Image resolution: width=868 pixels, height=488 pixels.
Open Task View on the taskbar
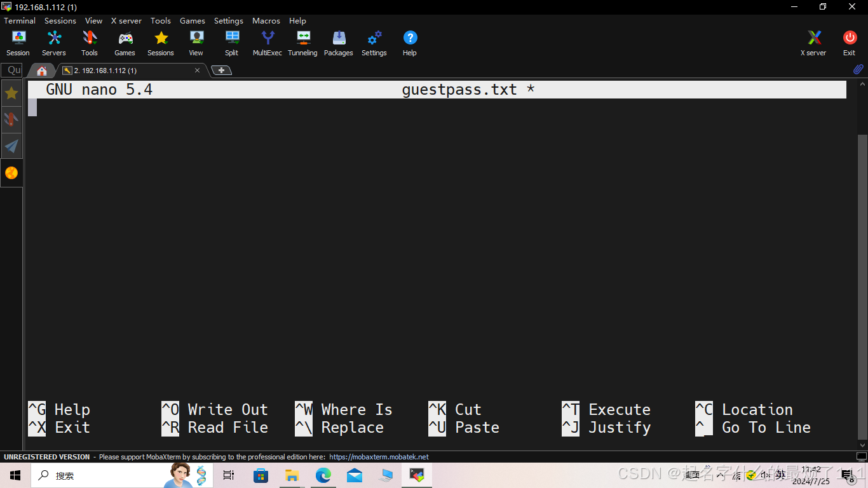(x=229, y=475)
